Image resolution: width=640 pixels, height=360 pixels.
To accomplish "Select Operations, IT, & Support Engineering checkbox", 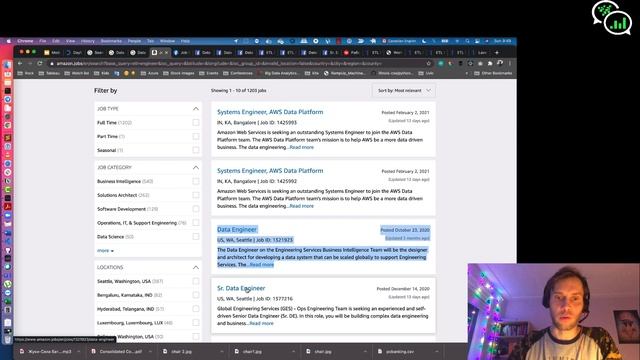I will coord(196,223).
